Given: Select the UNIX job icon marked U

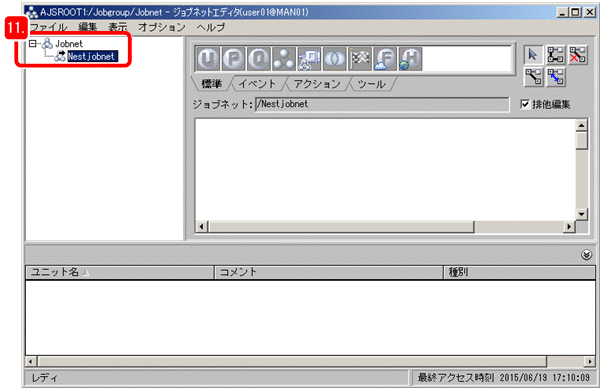Looking at the screenshot, I should click(x=208, y=59).
